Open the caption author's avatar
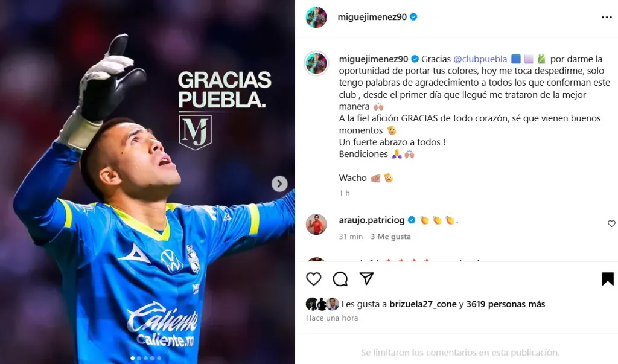 [x=316, y=63]
